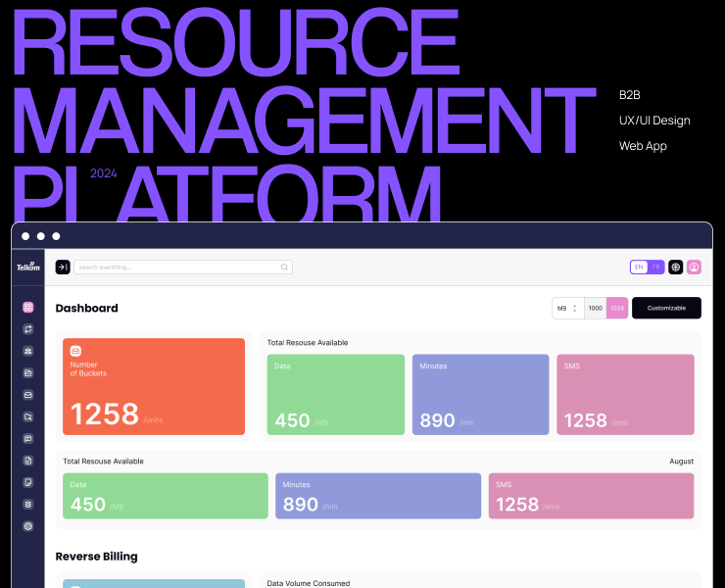Select the 1024 unit base option

[x=617, y=308]
